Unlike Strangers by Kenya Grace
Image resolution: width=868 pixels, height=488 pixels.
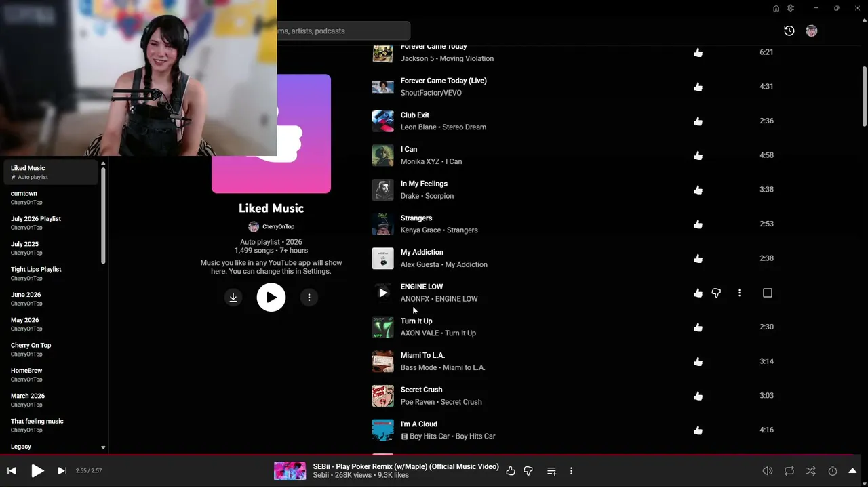click(x=698, y=224)
